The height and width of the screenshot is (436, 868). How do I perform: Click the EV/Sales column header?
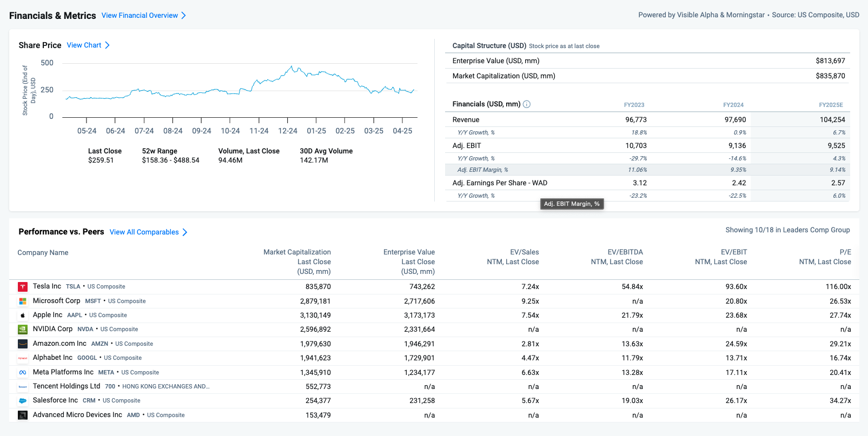[513, 257]
